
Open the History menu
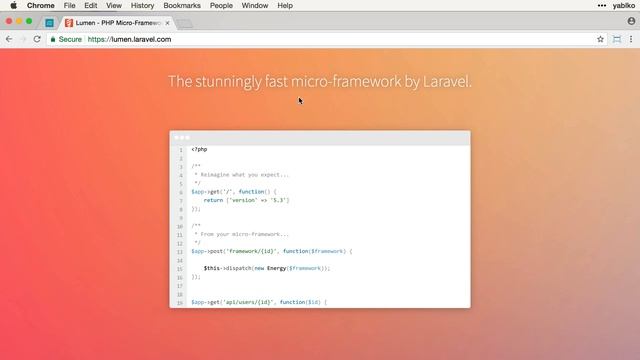tap(142, 5)
